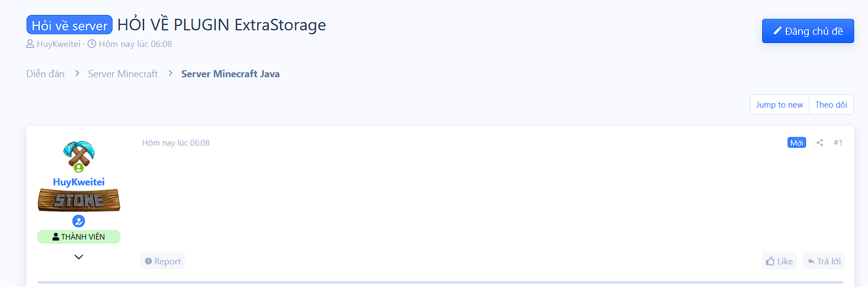Open the Diễn đàn breadcrumb

45,74
